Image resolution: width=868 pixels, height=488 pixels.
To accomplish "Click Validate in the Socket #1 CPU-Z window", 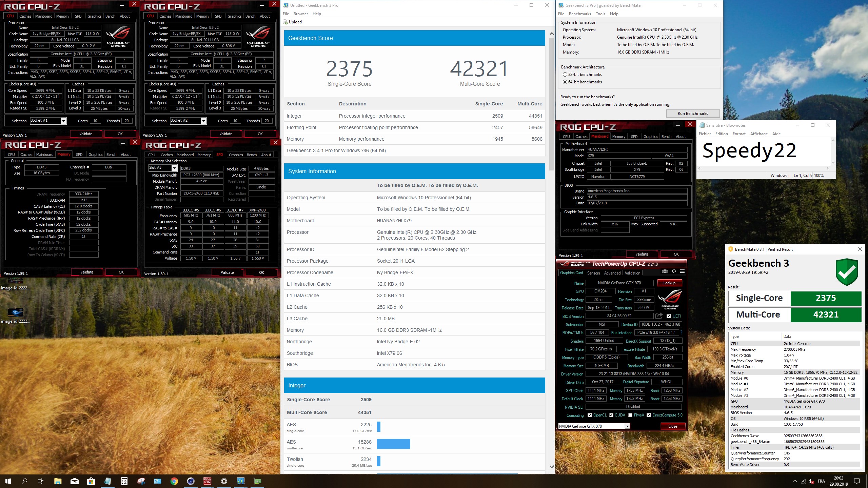I will (86, 134).
